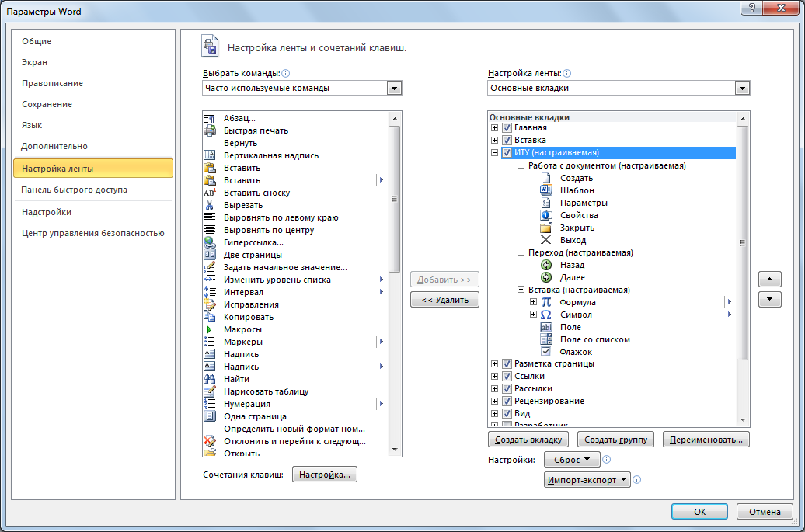Image resolution: width=805 pixels, height=532 pixels.
Task: Click the Создать вкладку button
Action: tap(528, 440)
